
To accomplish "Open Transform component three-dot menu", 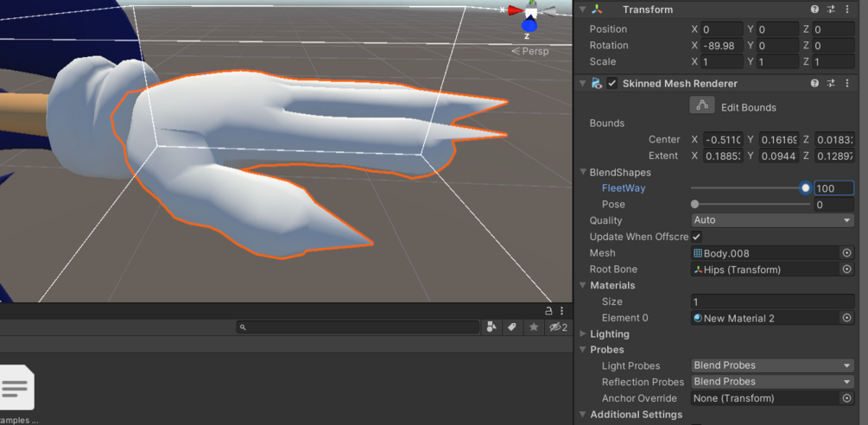I will pyautogui.click(x=847, y=10).
